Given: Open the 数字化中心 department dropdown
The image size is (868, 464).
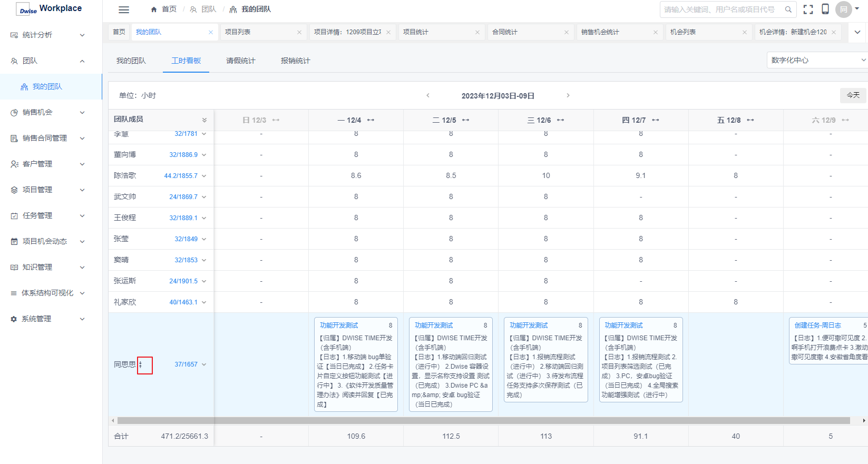Looking at the screenshot, I should point(817,60).
